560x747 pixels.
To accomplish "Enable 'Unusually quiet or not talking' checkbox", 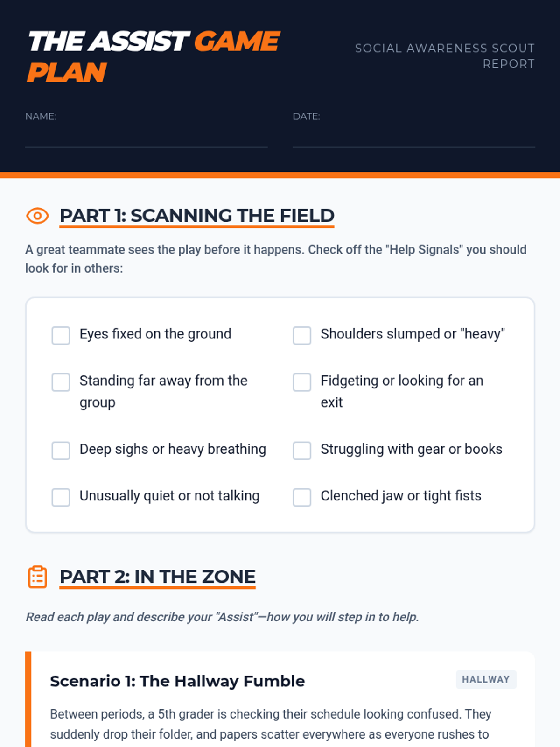I will point(61,497).
